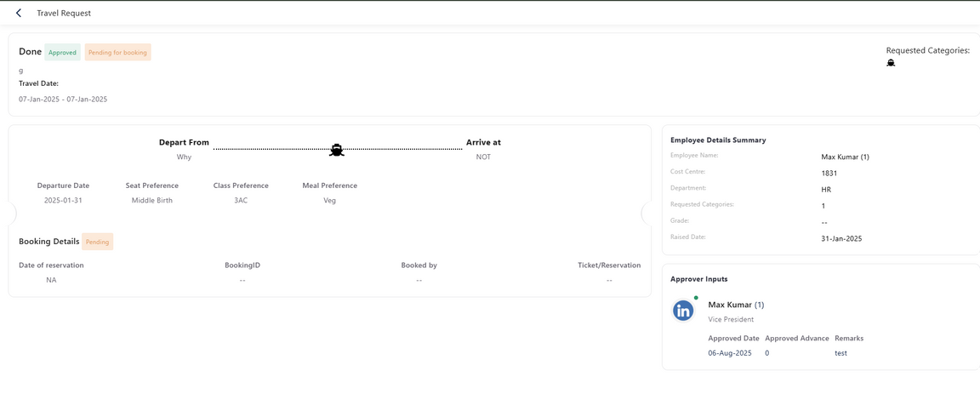Click the Middle Birth seat preference value
980x405 pixels.
click(152, 201)
